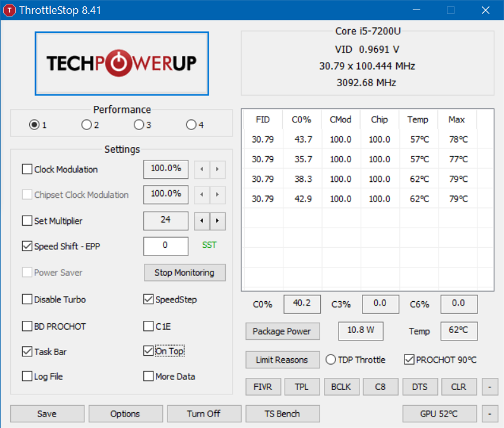Screen dimensions: 504x428
Task: Open Package Power readout
Action: click(x=283, y=331)
